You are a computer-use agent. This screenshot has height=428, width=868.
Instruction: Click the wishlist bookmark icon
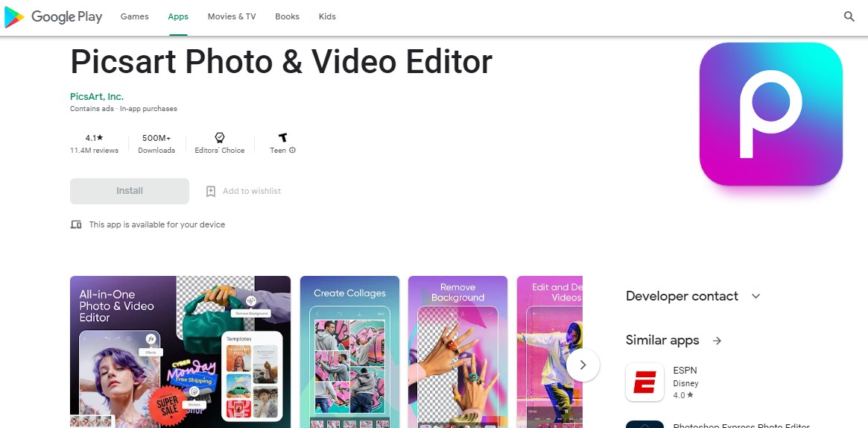pos(210,191)
